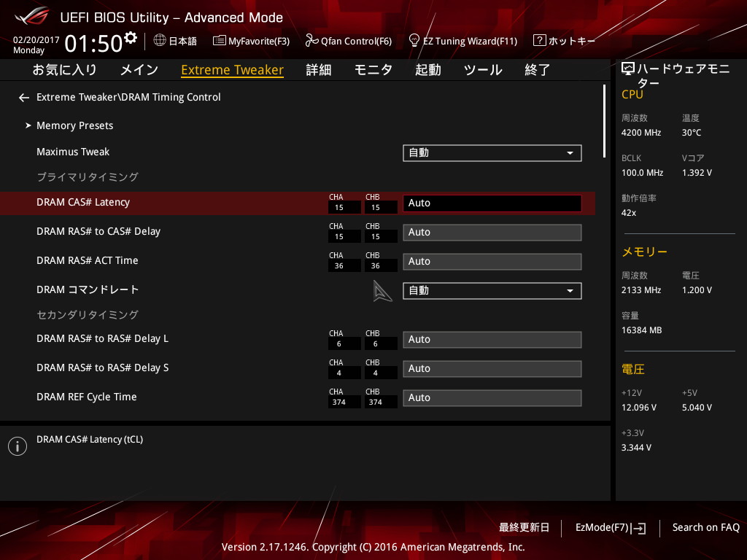
Task: Open the 終了 tab
Action: click(538, 70)
